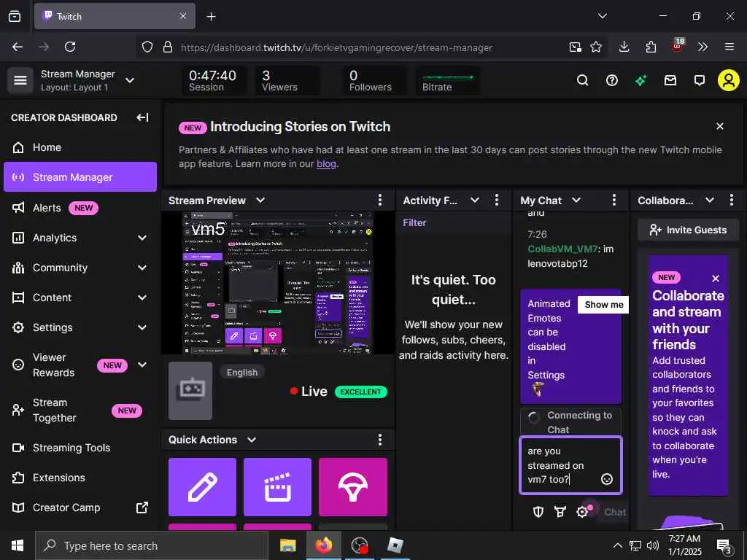Open the My Chat panel dropdown chevron
747x560 pixels.
click(576, 200)
